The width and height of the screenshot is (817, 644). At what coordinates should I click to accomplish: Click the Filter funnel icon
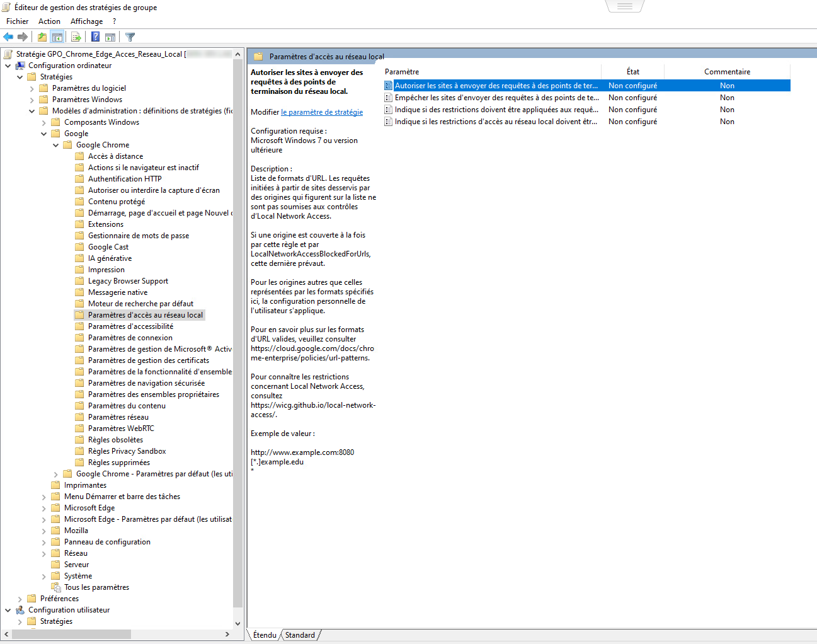[x=130, y=37]
